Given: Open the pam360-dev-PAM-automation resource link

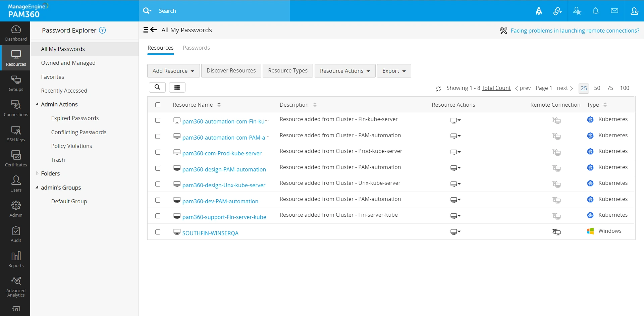Looking at the screenshot, I should click(x=220, y=201).
